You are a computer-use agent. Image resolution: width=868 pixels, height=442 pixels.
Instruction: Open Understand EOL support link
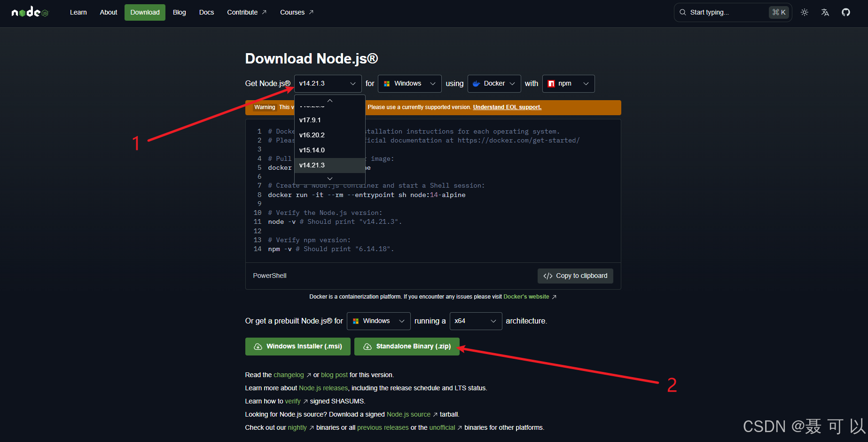click(507, 107)
